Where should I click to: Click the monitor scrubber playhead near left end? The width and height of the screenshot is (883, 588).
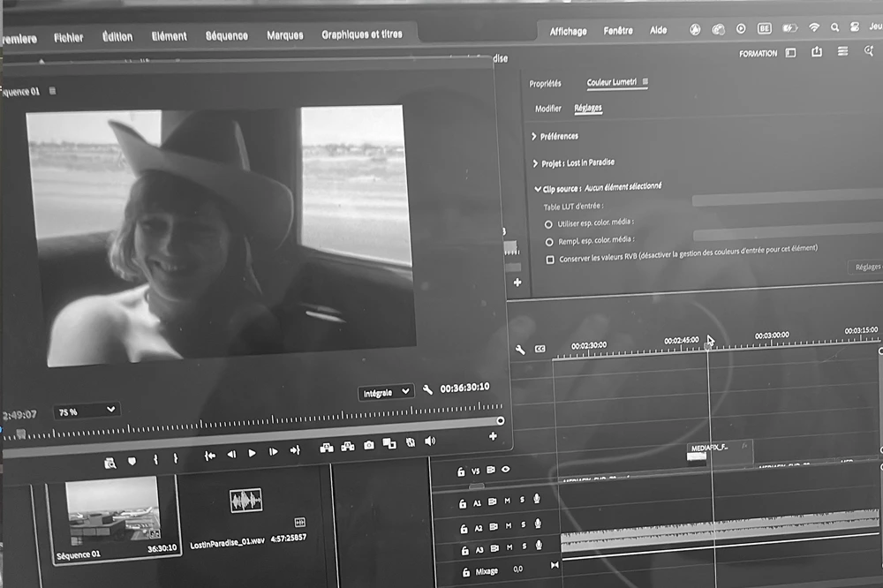point(21,433)
